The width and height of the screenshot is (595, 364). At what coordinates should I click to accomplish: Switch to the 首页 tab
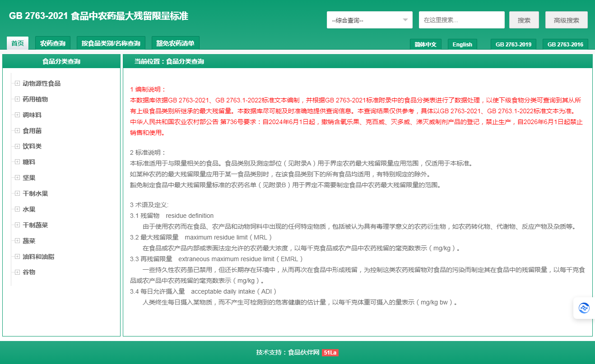18,43
